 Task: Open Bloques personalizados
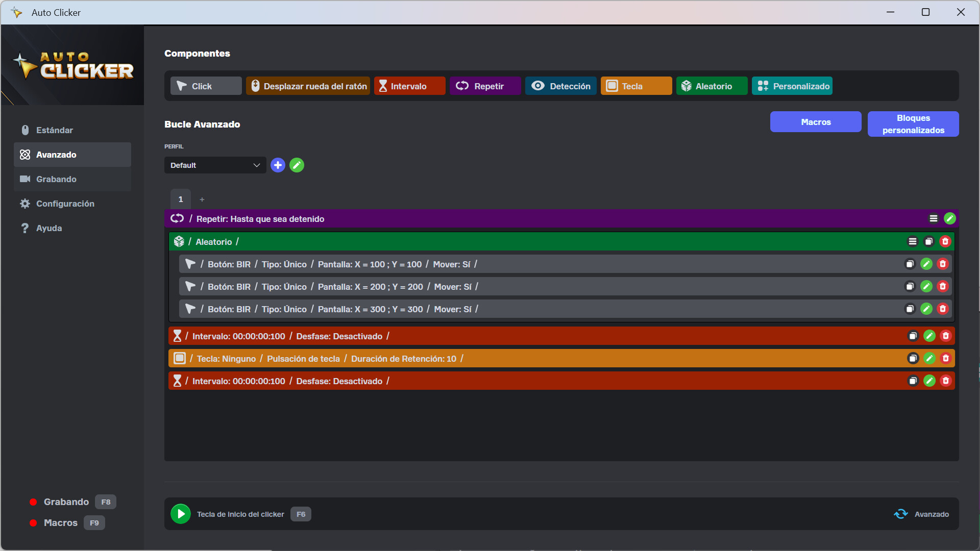pyautogui.click(x=913, y=124)
